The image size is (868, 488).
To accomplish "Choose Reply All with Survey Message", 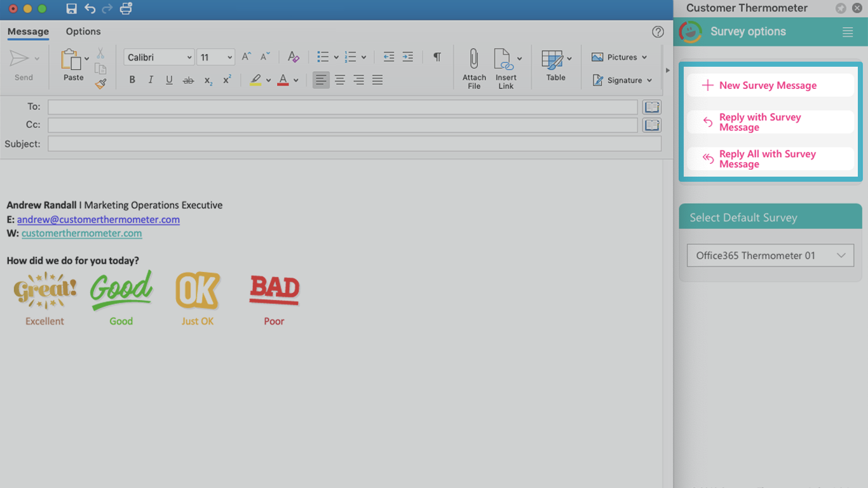I will 770,159.
